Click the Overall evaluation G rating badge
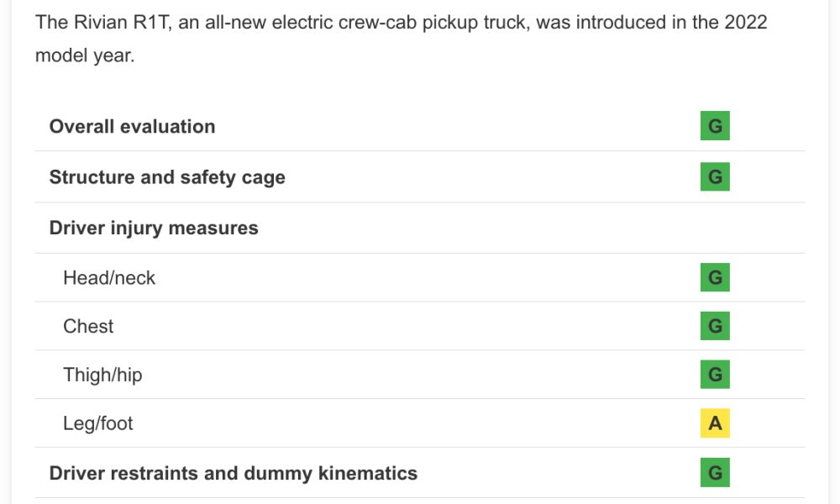This screenshot has height=504, width=840. click(x=715, y=126)
